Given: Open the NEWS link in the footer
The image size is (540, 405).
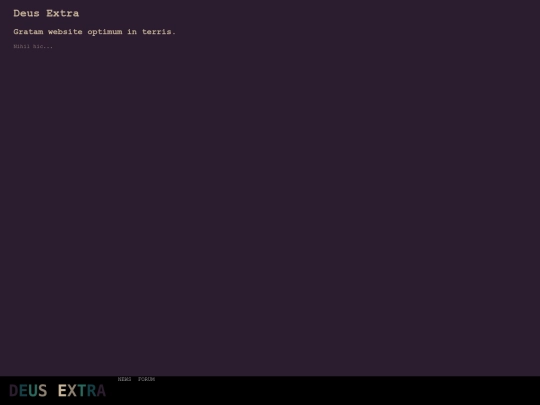Looking at the screenshot, I should coord(124,379).
